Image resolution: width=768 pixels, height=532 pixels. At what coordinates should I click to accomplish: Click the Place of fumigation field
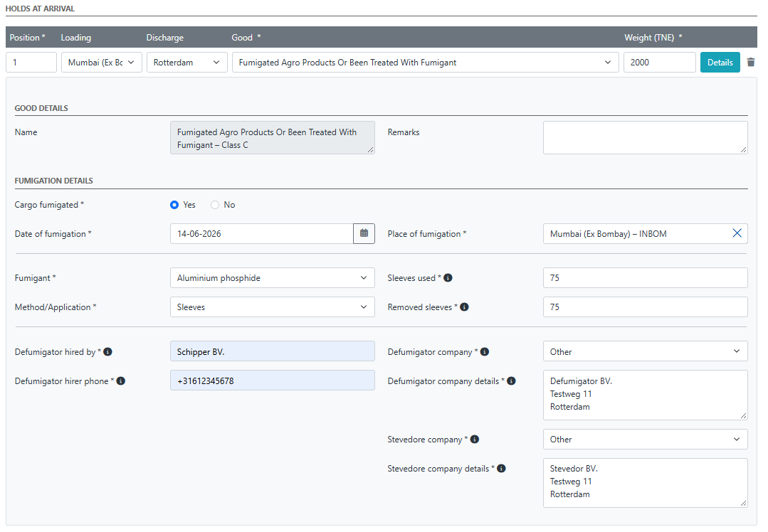pyautogui.click(x=645, y=233)
